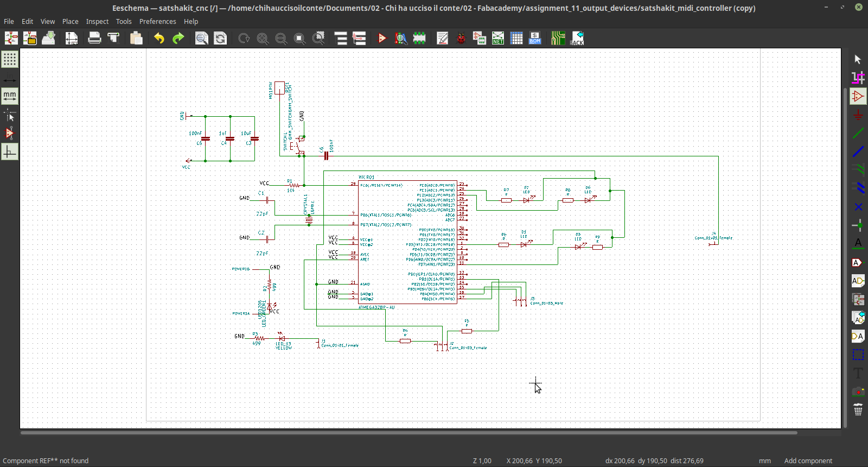This screenshot has height=467, width=868.
Task: Open the hierarchy navigator
Action: point(341,38)
